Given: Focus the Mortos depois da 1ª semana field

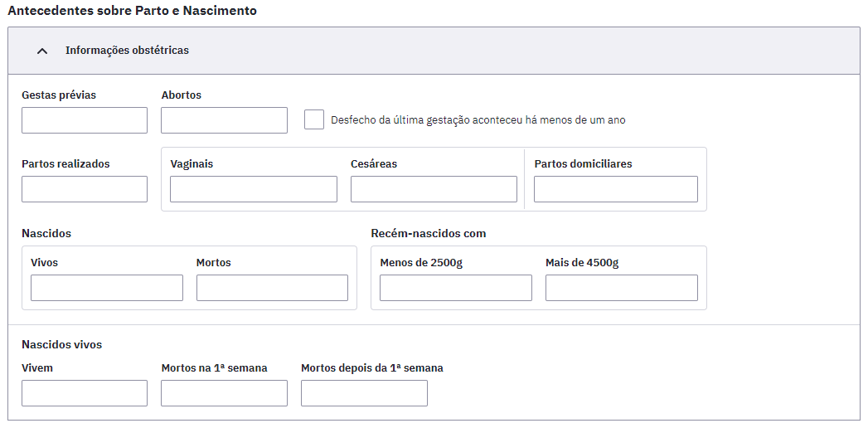Looking at the screenshot, I should click(x=364, y=393).
